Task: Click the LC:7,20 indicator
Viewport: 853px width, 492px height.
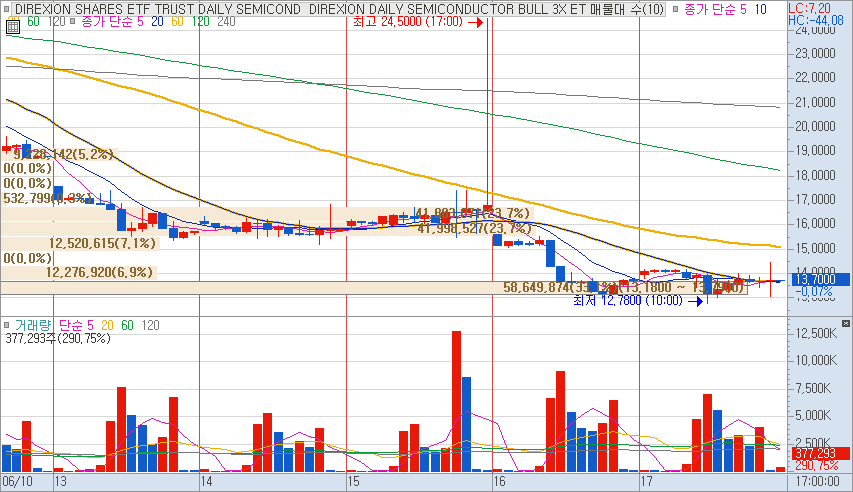Action: pos(810,8)
